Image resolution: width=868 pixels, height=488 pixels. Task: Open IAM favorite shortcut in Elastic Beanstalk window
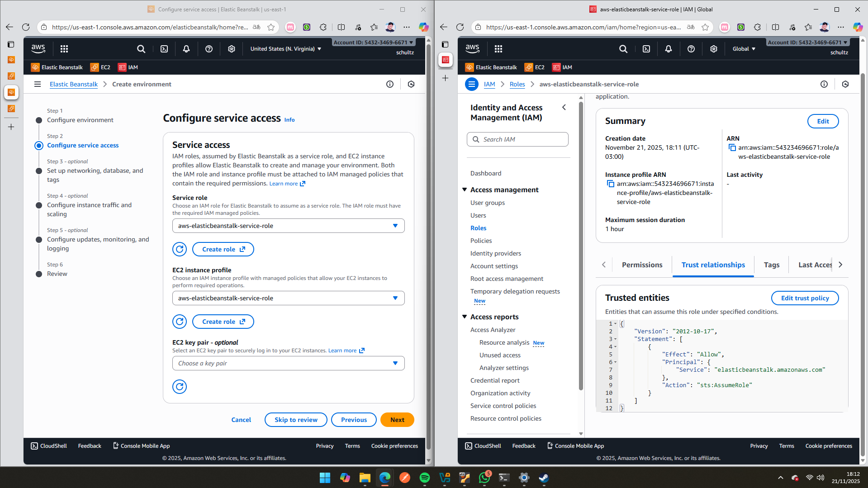coord(128,67)
